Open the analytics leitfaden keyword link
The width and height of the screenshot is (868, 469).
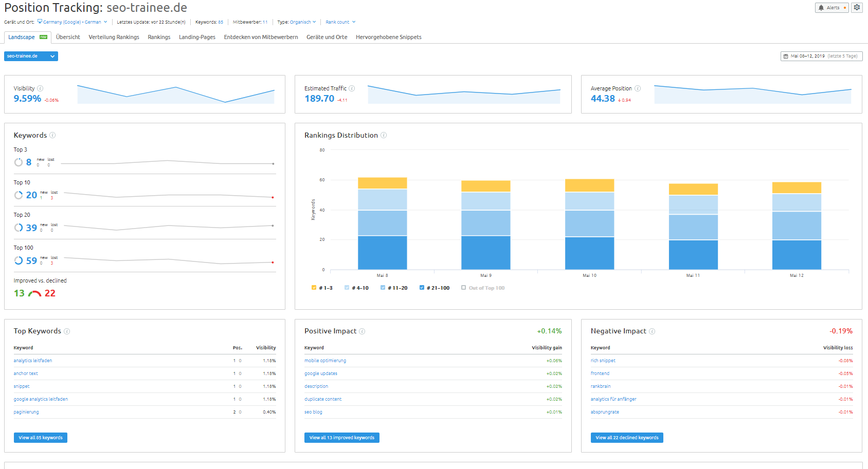click(x=32, y=360)
